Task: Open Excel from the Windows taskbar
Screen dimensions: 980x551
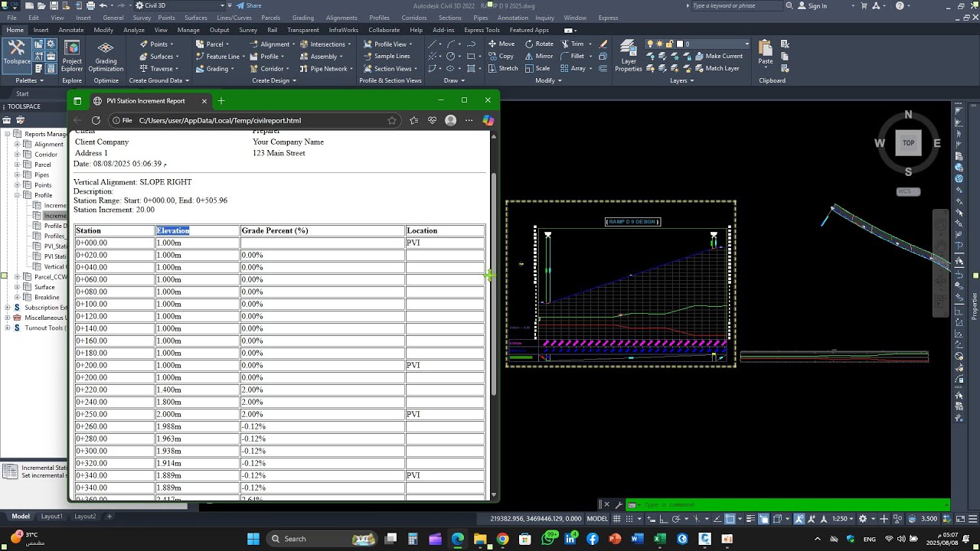Action: (659, 539)
